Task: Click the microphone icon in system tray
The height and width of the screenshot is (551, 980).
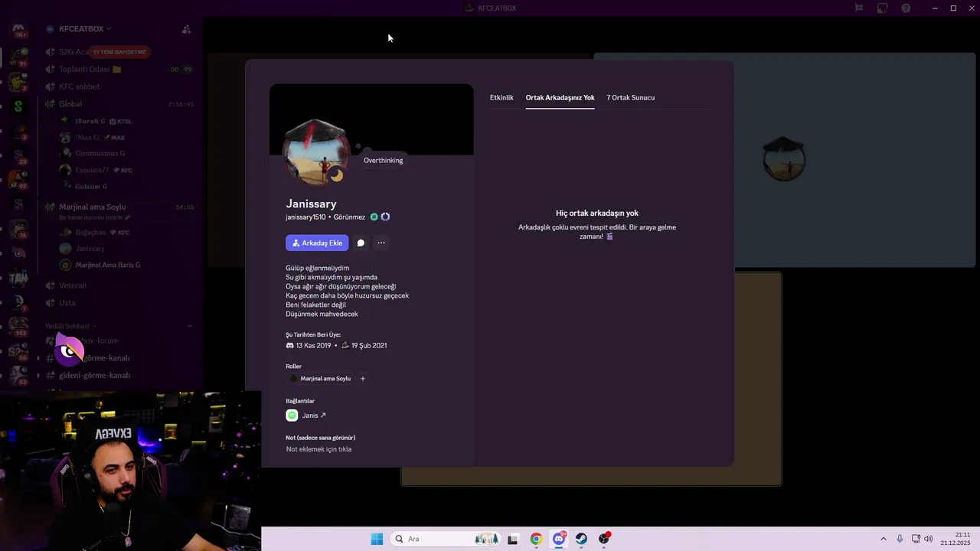Action: click(900, 539)
